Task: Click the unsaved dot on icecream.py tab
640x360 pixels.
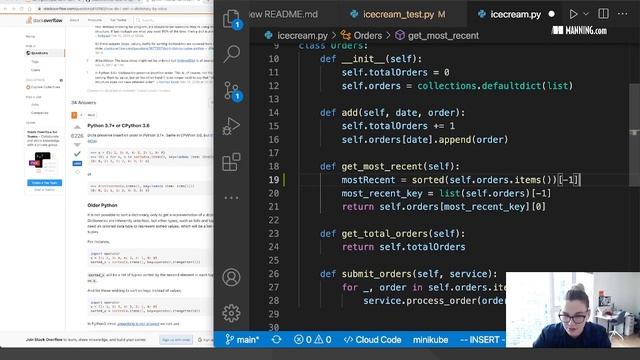Action: pos(551,14)
